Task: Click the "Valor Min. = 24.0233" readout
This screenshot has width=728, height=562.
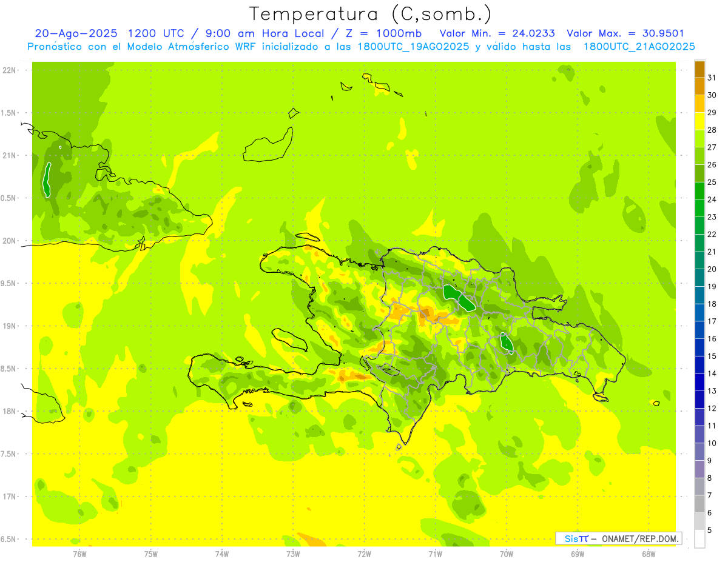Action: [497, 33]
